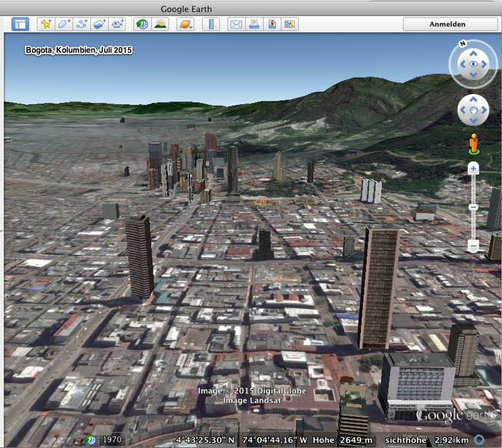Look right with the eye joystick arrow
The width and height of the screenshot is (502, 448).
coord(484,64)
